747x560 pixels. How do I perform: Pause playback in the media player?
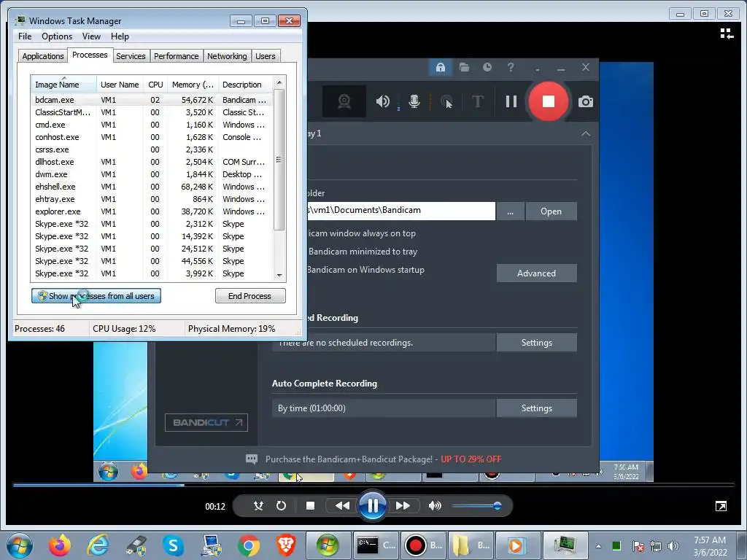(x=372, y=505)
